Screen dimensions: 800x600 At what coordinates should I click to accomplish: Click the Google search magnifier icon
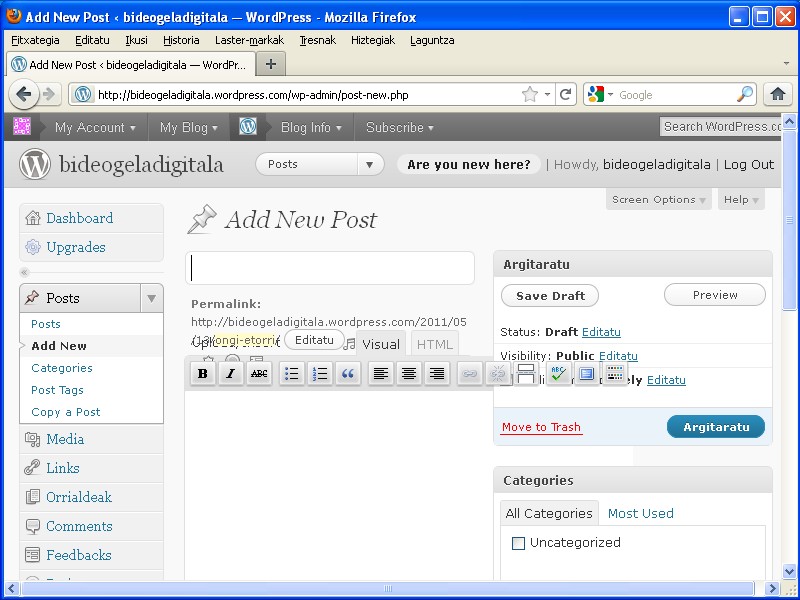click(745, 94)
